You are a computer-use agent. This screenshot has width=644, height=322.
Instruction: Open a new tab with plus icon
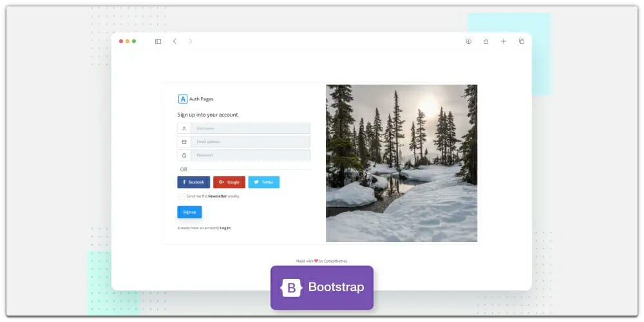pos(503,41)
